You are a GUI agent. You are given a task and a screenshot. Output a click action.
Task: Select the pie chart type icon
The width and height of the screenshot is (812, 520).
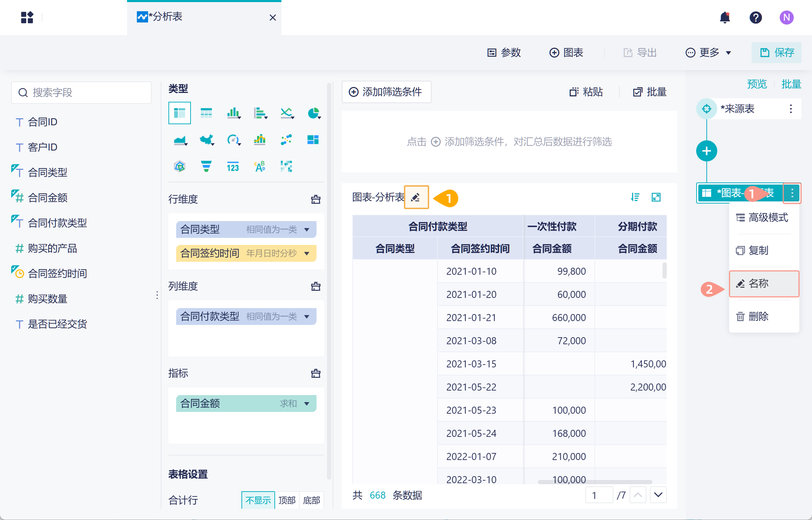click(x=313, y=113)
